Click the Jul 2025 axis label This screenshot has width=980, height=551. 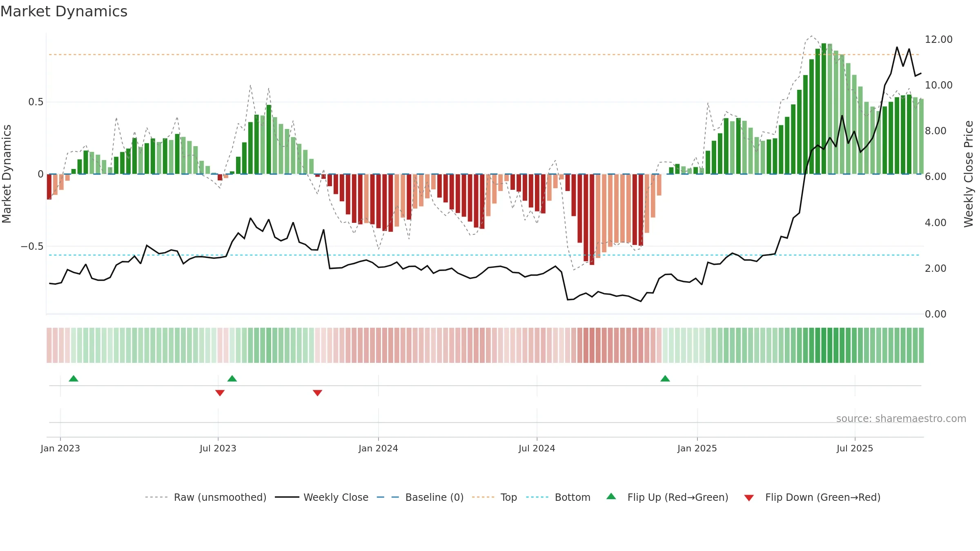[855, 448]
